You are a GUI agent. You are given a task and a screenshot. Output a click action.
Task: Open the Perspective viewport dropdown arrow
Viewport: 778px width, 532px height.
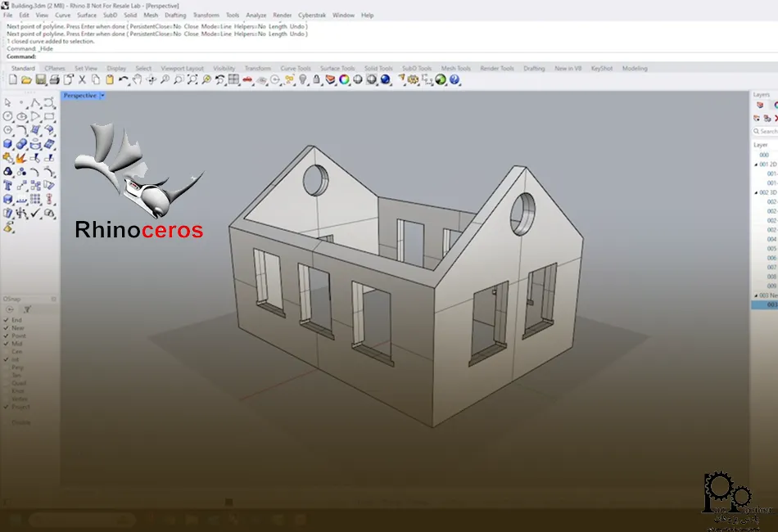point(102,96)
